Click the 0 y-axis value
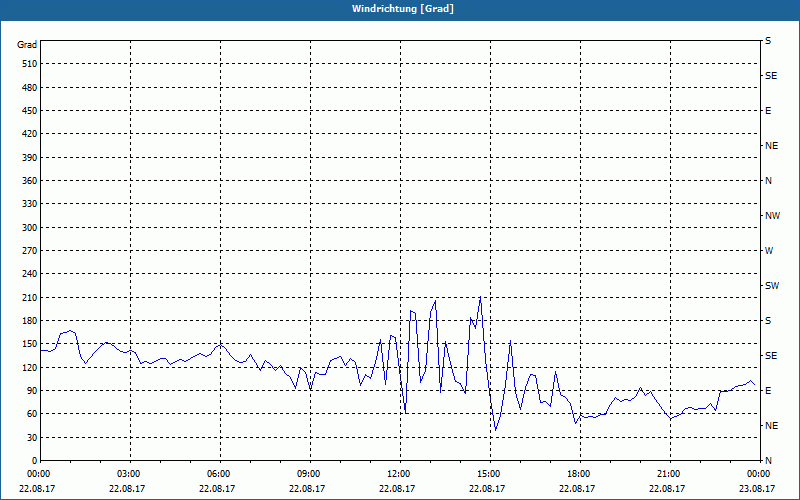 [35, 461]
